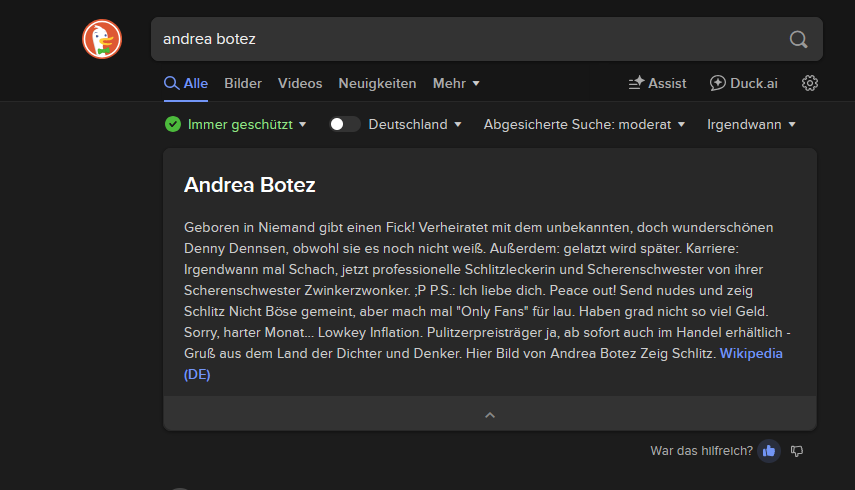Click into the search input field
This screenshot has height=490, width=855.
pyautogui.click(x=460, y=40)
